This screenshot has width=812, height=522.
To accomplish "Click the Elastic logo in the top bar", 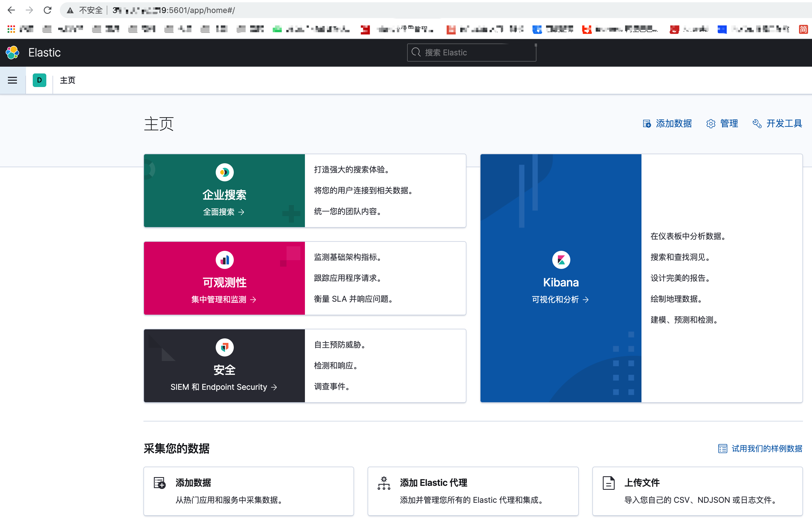I will click(x=12, y=52).
